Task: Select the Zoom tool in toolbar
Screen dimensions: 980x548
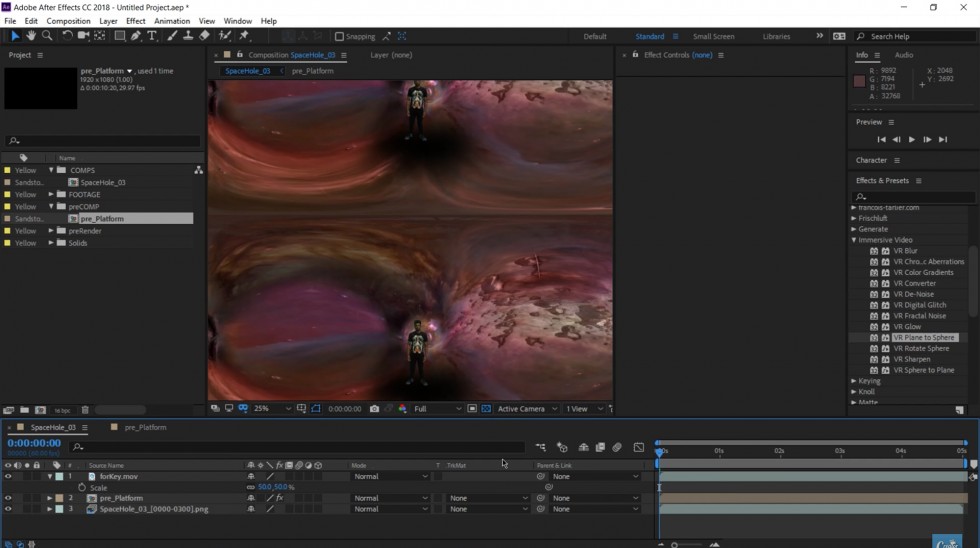Action: 47,36
